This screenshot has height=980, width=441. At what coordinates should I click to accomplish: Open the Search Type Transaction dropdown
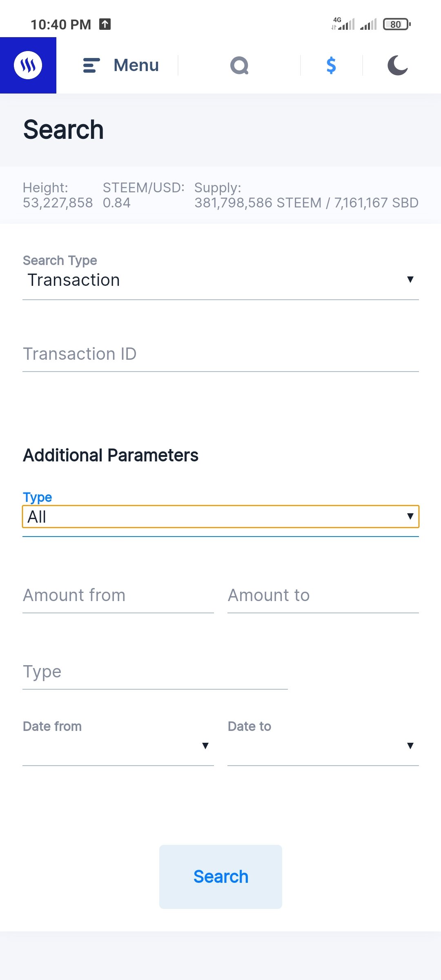(220, 280)
